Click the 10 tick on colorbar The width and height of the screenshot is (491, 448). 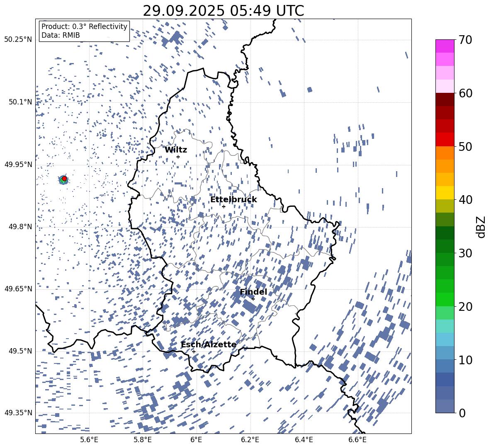pyautogui.click(x=465, y=360)
